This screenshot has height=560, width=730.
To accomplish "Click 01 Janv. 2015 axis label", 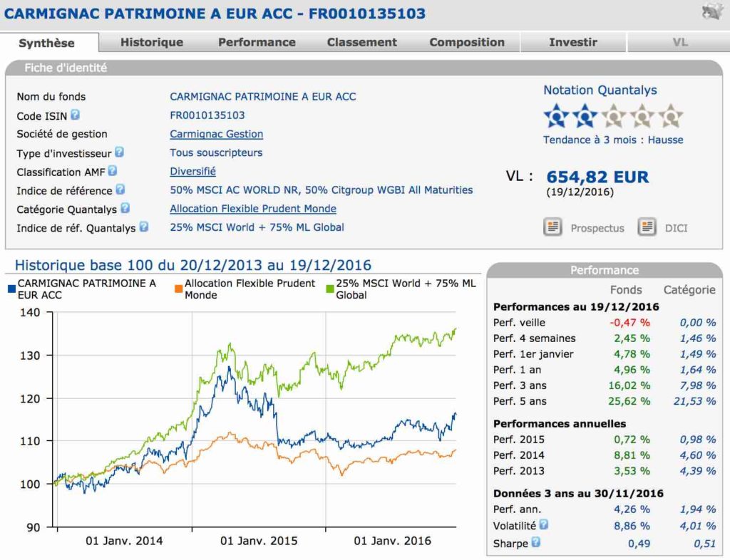I will [259, 541].
